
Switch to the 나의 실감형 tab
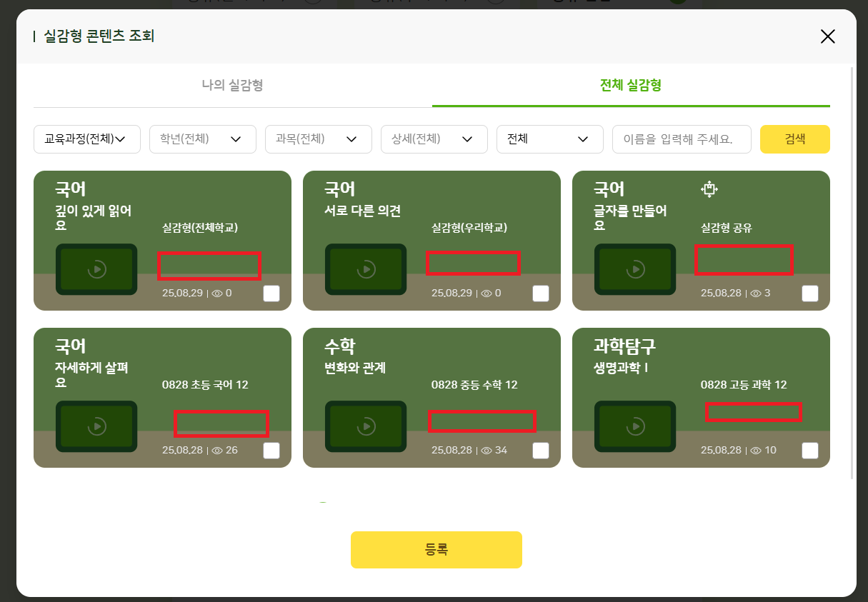click(x=232, y=86)
